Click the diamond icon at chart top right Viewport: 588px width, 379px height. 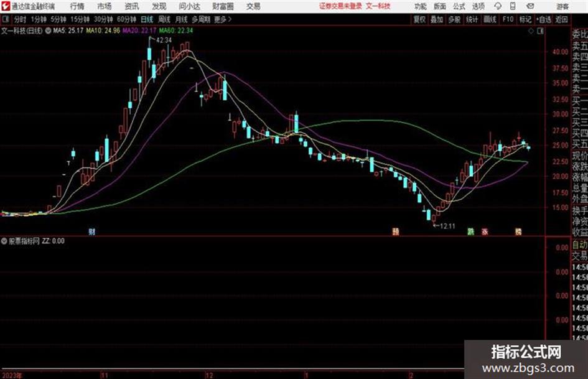(x=531, y=31)
